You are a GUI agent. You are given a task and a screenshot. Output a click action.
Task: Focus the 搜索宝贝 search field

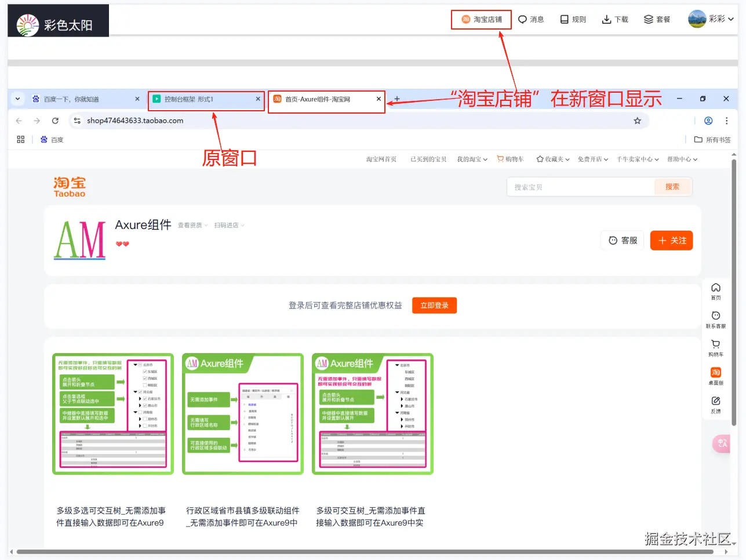[x=581, y=187]
